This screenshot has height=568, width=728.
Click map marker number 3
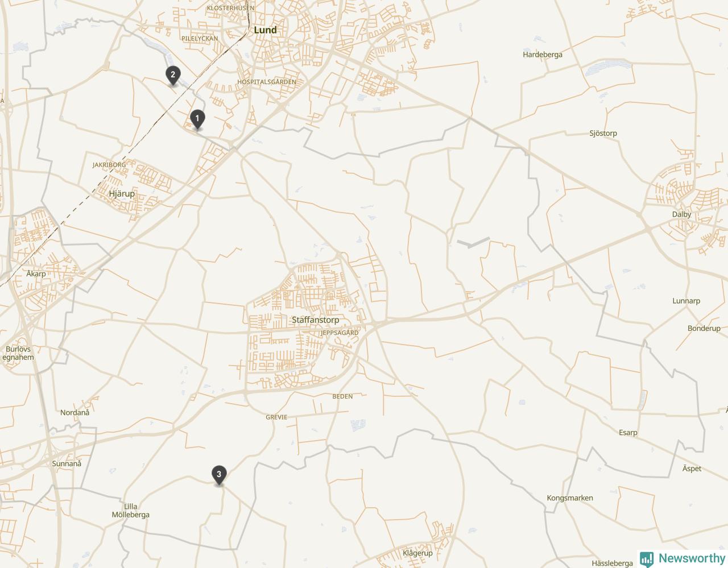click(x=219, y=475)
